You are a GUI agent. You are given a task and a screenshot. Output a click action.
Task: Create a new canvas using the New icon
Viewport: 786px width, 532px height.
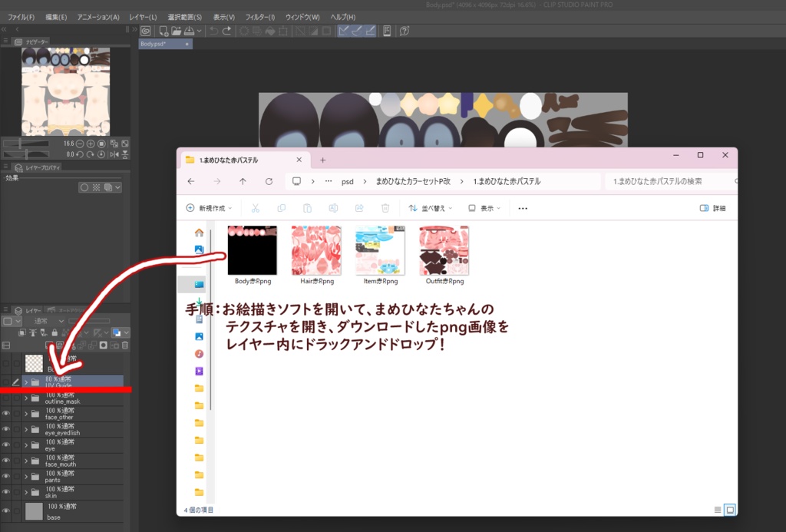pos(163,31)
